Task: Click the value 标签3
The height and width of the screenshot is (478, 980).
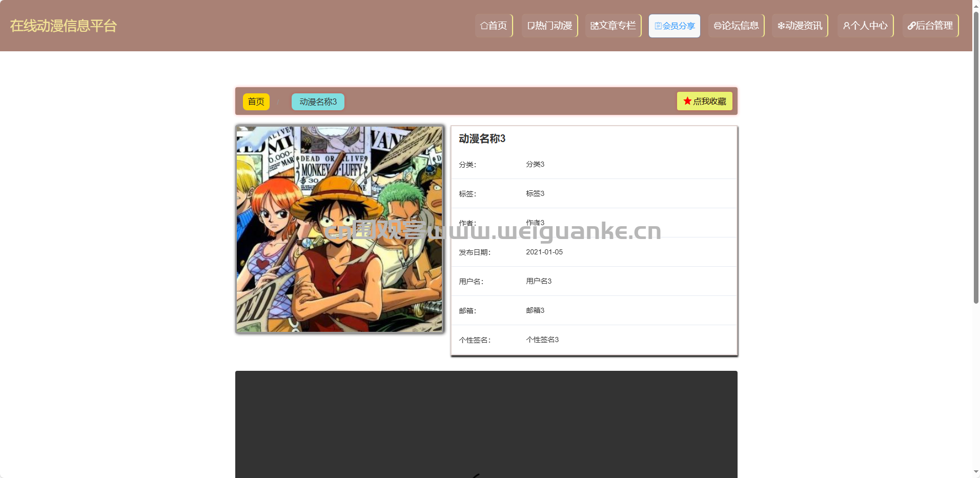Action: point(535,193)
